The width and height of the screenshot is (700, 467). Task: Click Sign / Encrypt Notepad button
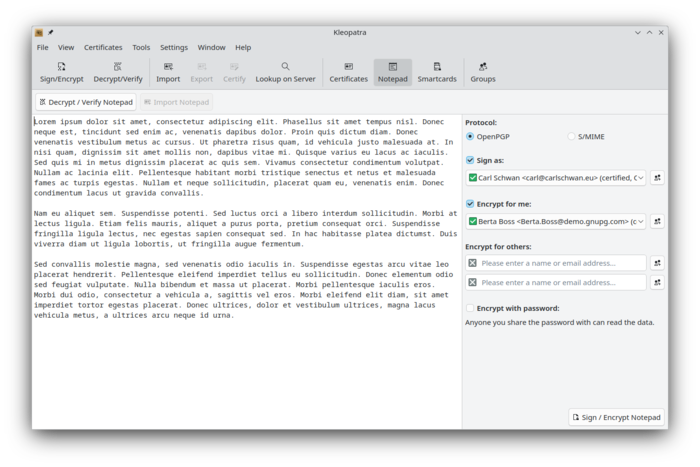tap(616, 417)
